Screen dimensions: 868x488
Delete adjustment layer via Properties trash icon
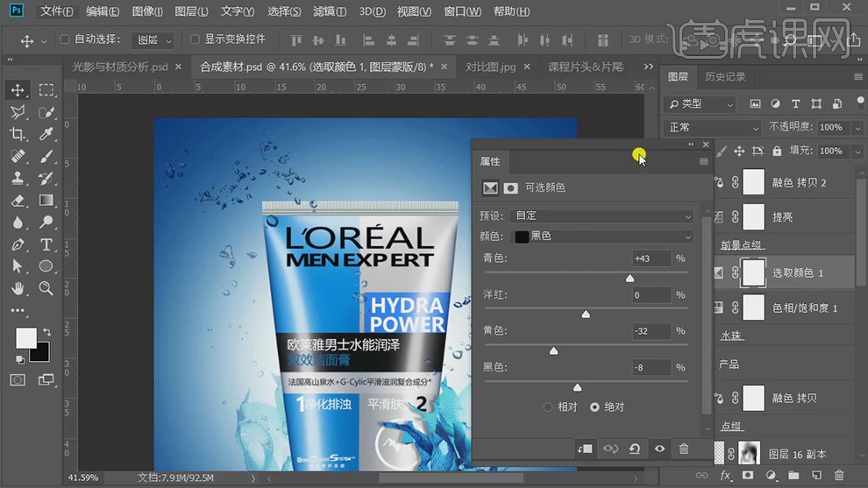684,449
